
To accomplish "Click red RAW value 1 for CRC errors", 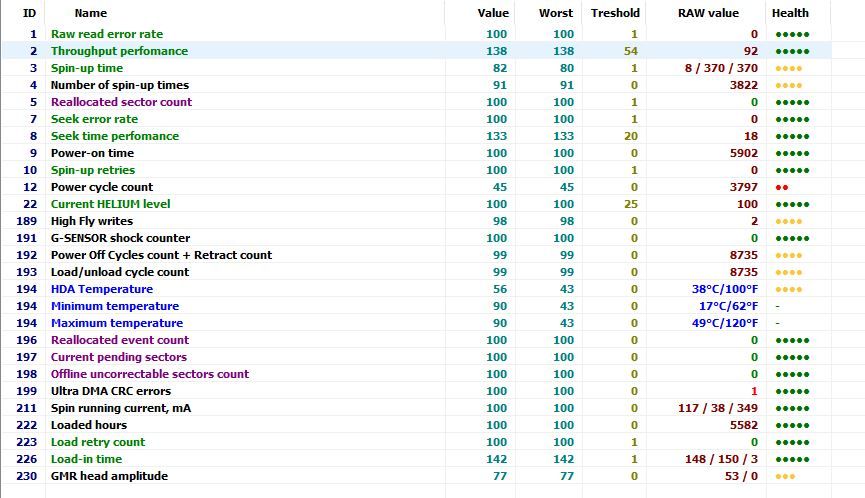I will tap(754, 391).
